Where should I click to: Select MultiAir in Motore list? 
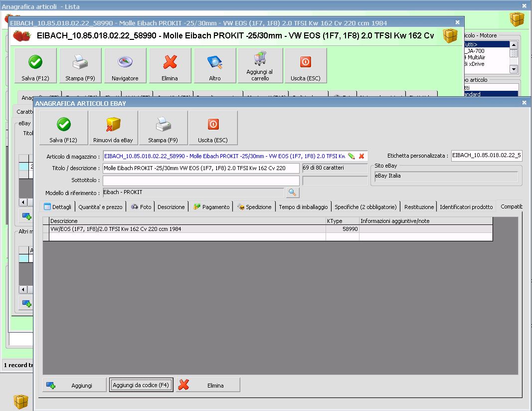487,57
